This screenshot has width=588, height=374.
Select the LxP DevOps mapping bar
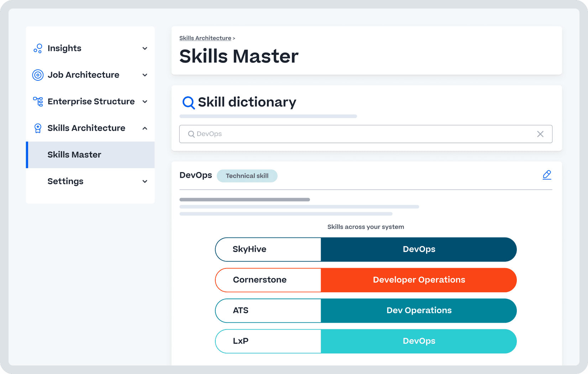coord(366,341)
